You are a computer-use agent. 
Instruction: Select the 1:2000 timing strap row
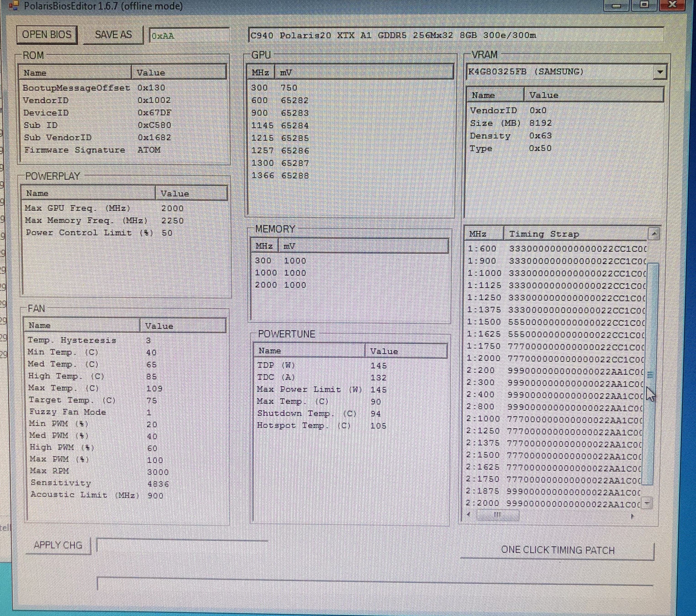click(555, 359)
